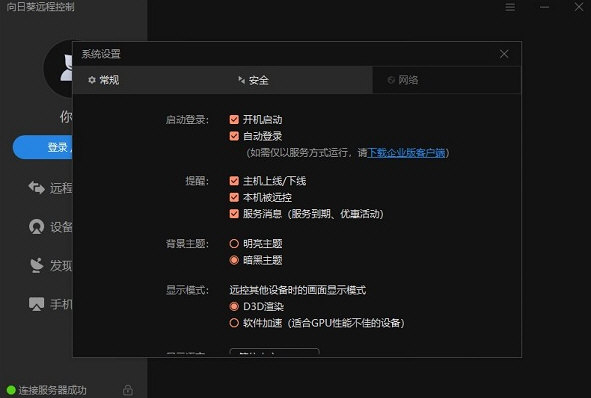Select the 明亮主题 radio button
This screenshot has width=591, height=398.
click(x=234, y=243)
